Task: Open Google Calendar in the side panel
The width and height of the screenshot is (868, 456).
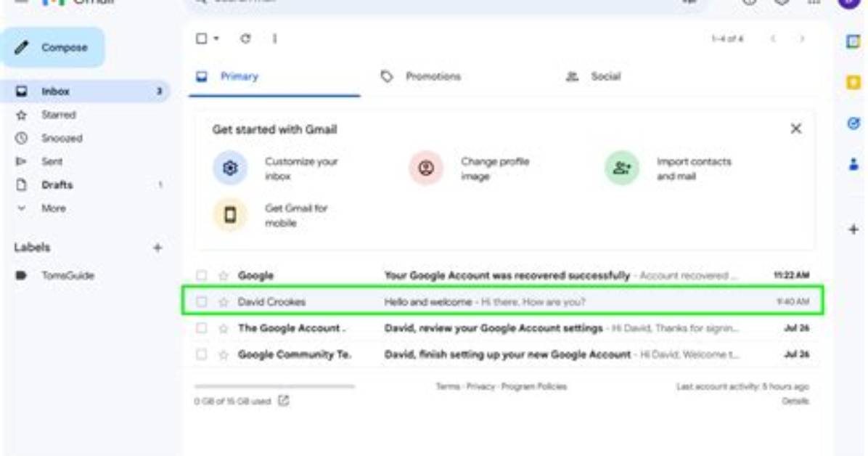Action: (x=853, y=41)
